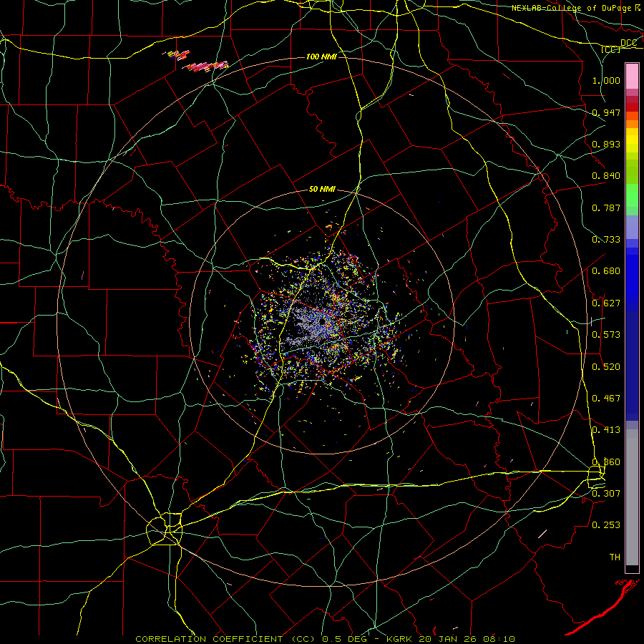Click the 50 NMI range ring label

(322, 189)
